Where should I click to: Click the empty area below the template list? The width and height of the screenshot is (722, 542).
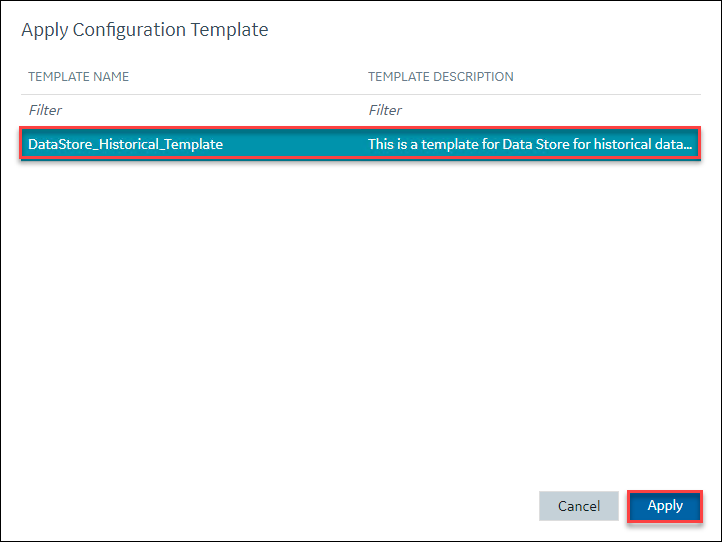tap(360, 322)
